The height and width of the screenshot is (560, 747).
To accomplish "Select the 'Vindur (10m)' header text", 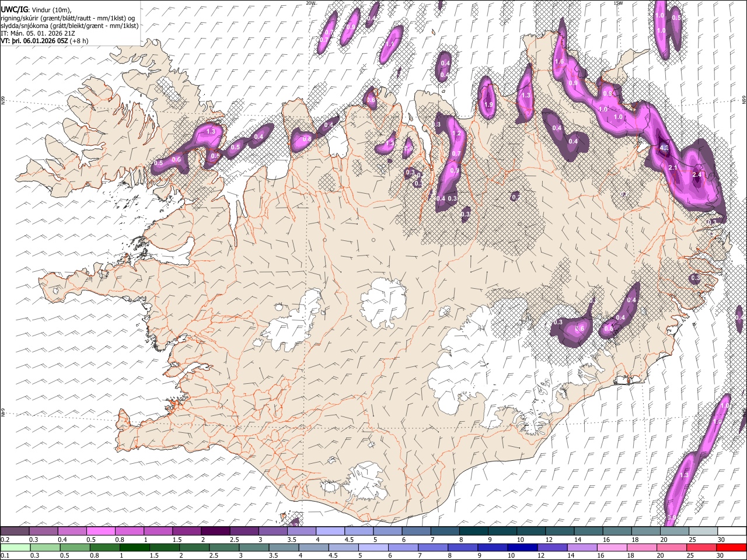I will (x=51, y=10).
